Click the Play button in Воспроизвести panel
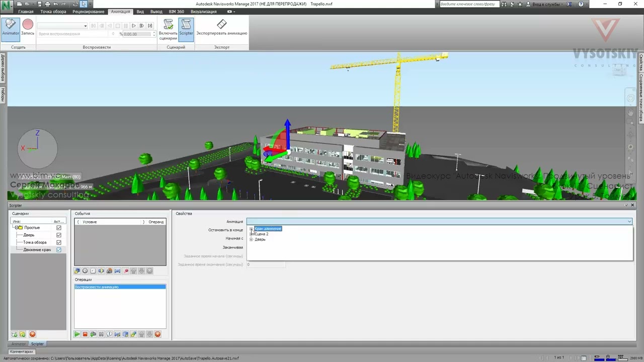 point(133,26)
